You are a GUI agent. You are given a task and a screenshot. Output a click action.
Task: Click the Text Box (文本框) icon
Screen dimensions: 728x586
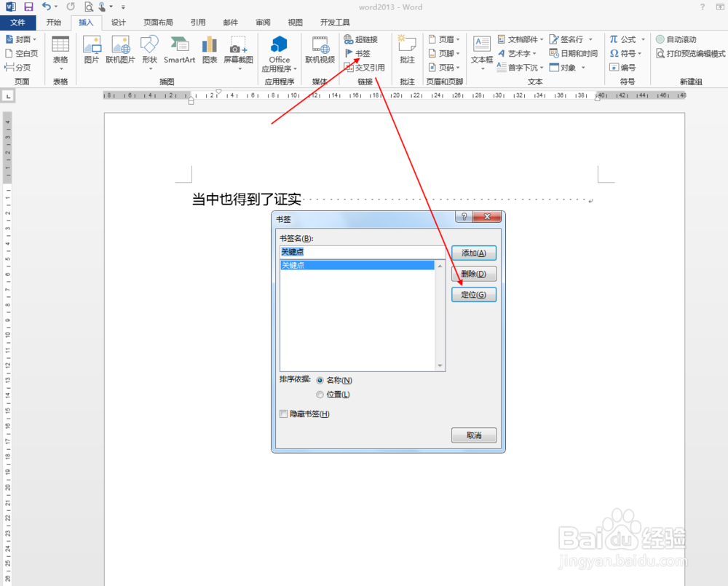[x=482, y=52]
